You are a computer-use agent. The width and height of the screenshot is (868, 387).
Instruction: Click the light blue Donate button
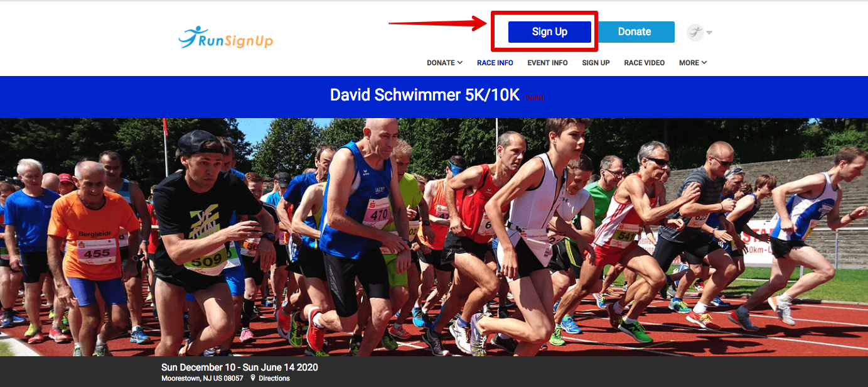(635, 32)
